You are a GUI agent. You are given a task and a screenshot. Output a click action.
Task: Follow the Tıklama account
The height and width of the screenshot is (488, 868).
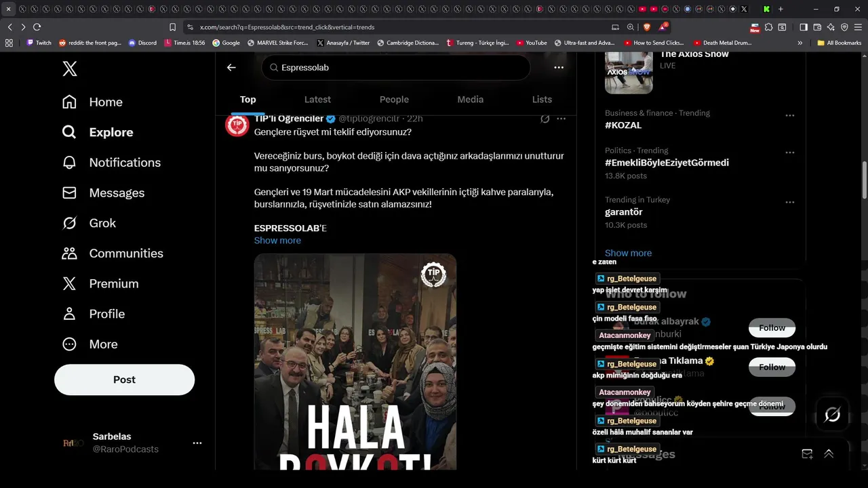(x=772, y=367)
